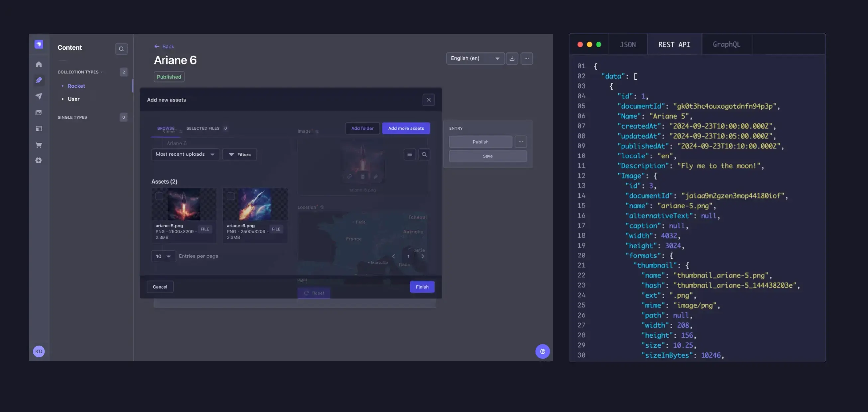Open the help question-mark button
The height and width of the screenshot is (412, 868).
[542, 351]
